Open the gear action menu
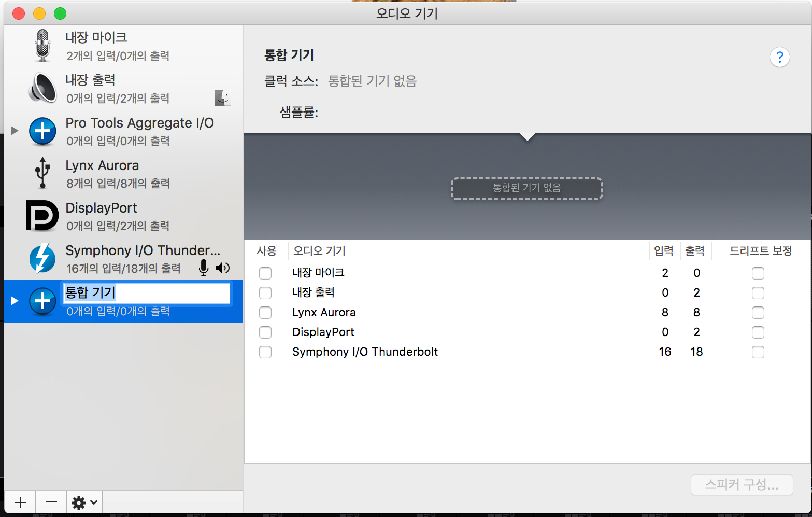The height and width of the screenshot is (517, 812). coord(84,502)
